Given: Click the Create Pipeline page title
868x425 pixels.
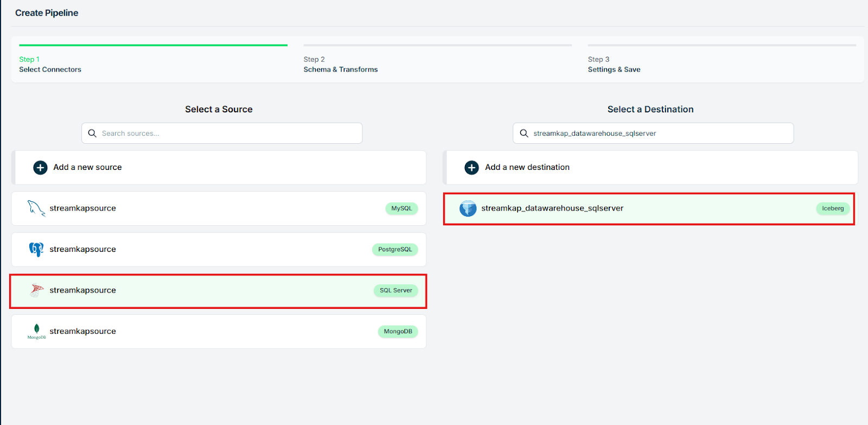Looking at the screenshot, I should (x=47, y=13).
